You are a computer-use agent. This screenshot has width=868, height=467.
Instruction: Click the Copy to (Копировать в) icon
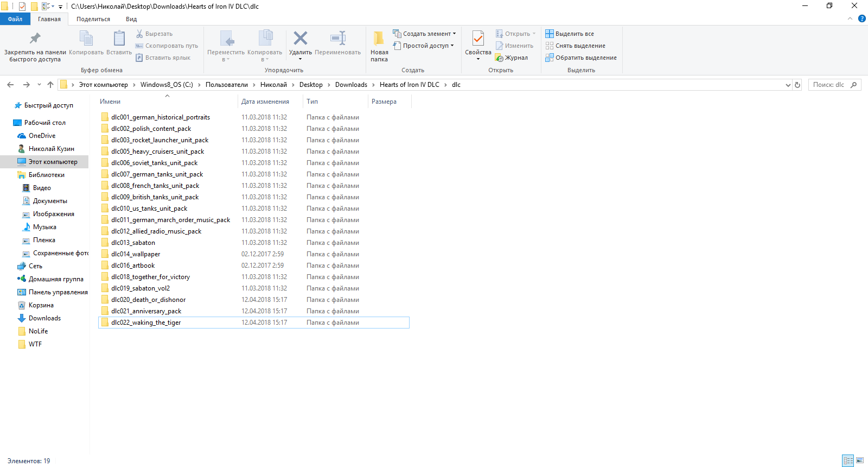(265, 38)
